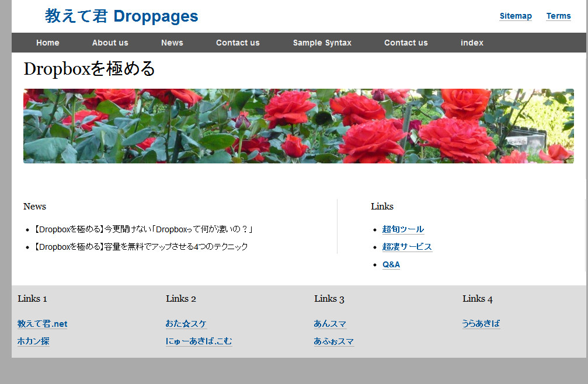Open the おた☆スケ link
The image size is (588, 384).
(186, 324)
